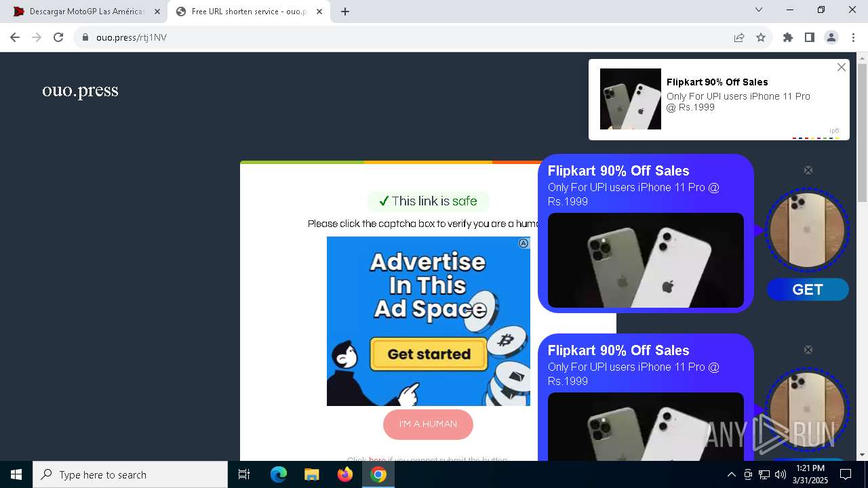Open the Chrome three-dot menu

pos(853,37)
